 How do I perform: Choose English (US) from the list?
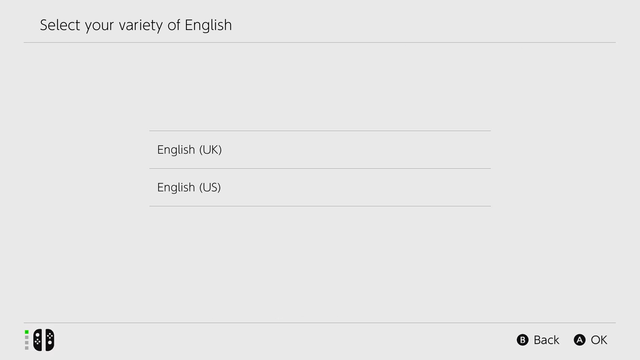(320, 187)
